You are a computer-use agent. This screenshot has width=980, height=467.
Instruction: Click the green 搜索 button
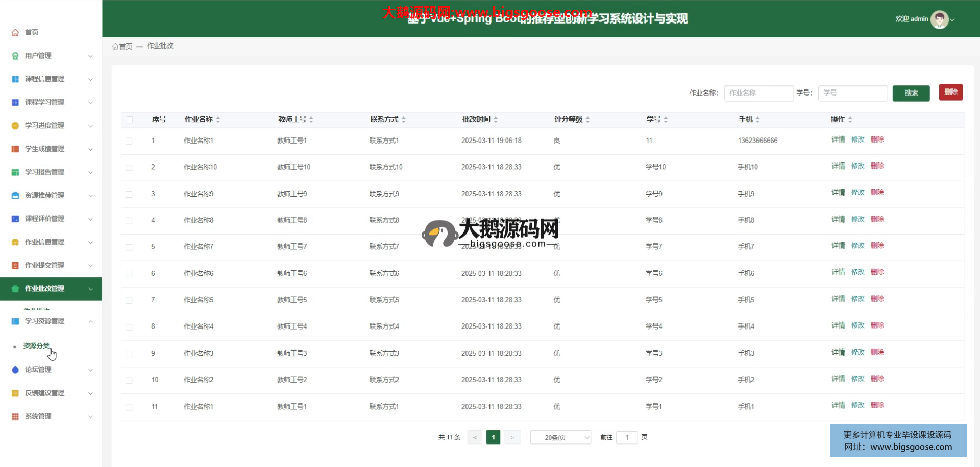(x=911, y=93)
